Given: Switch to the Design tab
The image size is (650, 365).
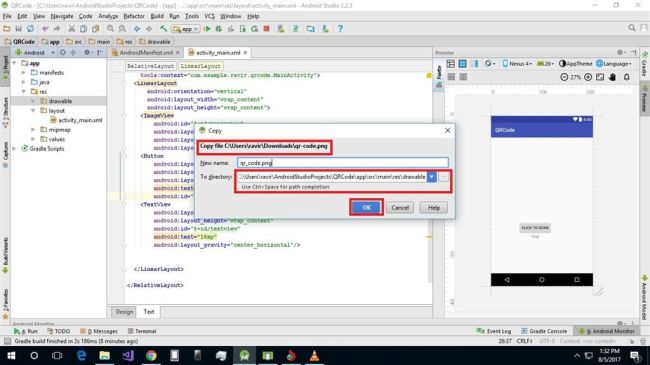Looking at the screenshot, I should pyautogui.click(x=124, y=311).
